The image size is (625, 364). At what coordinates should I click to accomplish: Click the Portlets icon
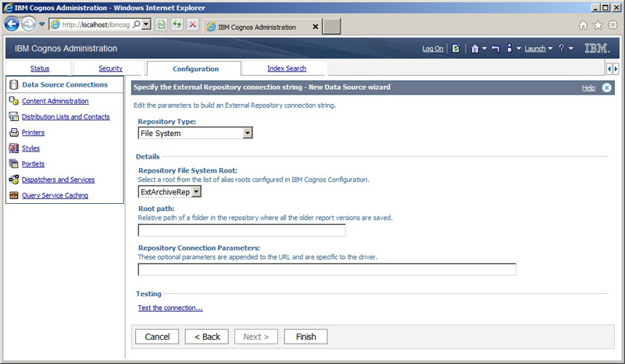pos(13,163)
